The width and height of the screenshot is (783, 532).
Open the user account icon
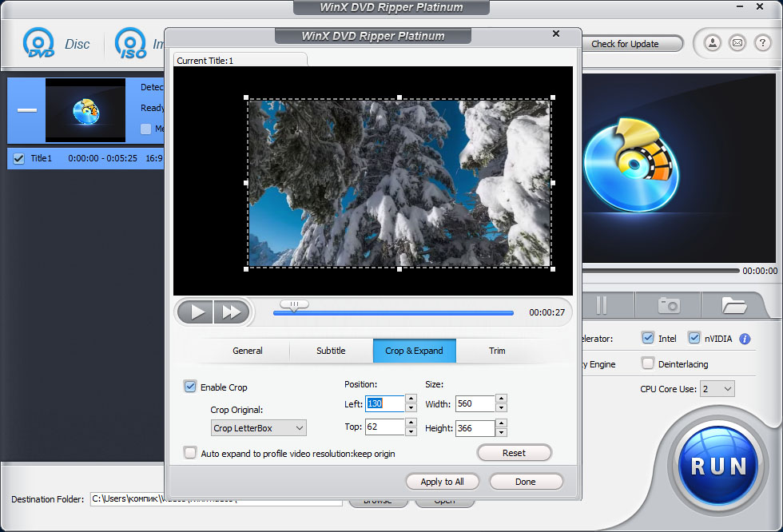[713, 43]
